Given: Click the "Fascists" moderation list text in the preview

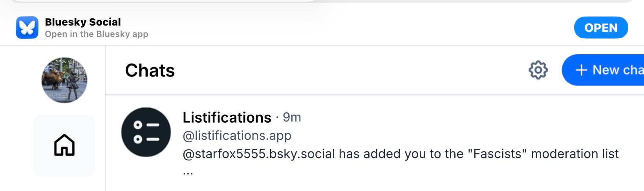Looking at the screenshot, I should [x=498, y=154].
